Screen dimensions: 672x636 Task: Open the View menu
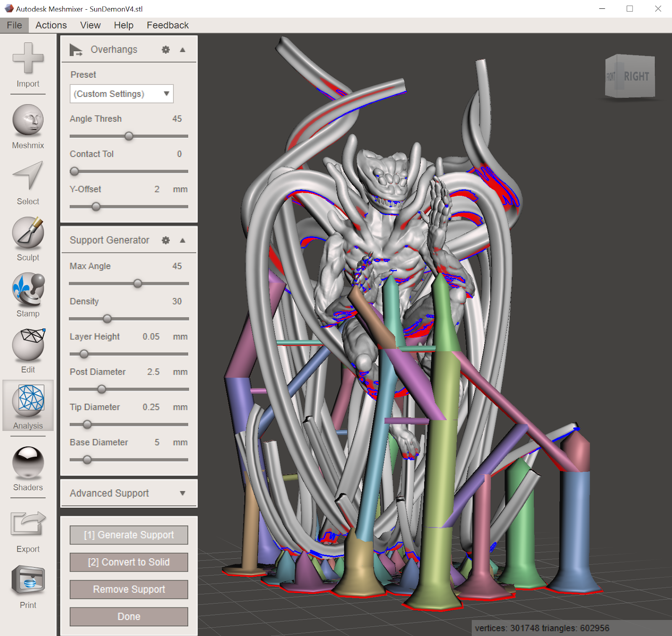pos(90,25)
